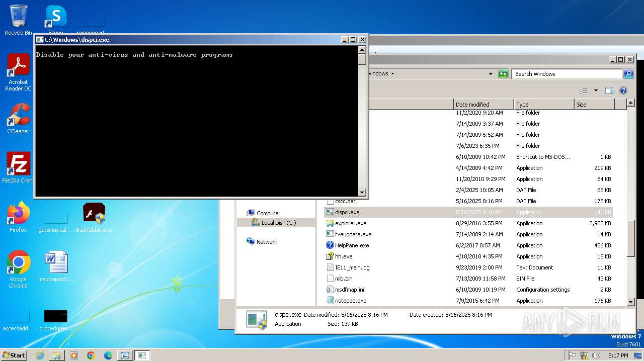Open the Windows breadcrumb dropdown arrow

pos(392,74)
